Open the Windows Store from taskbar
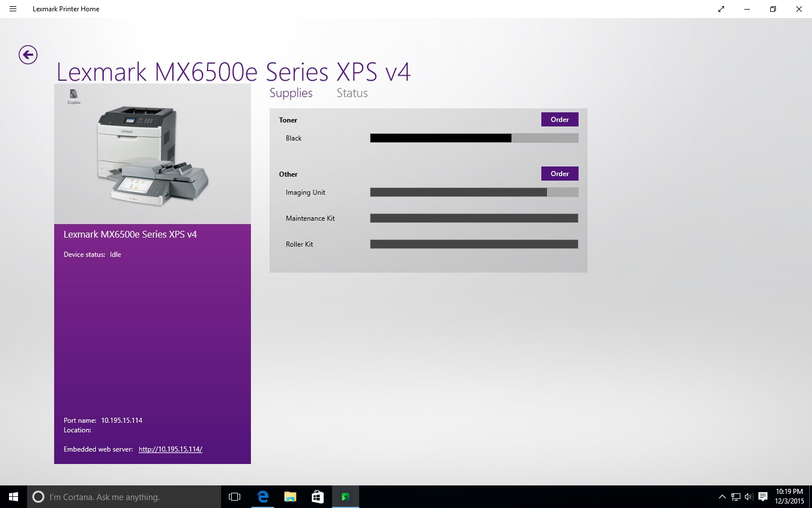812x508 pixels. [317, 497]
